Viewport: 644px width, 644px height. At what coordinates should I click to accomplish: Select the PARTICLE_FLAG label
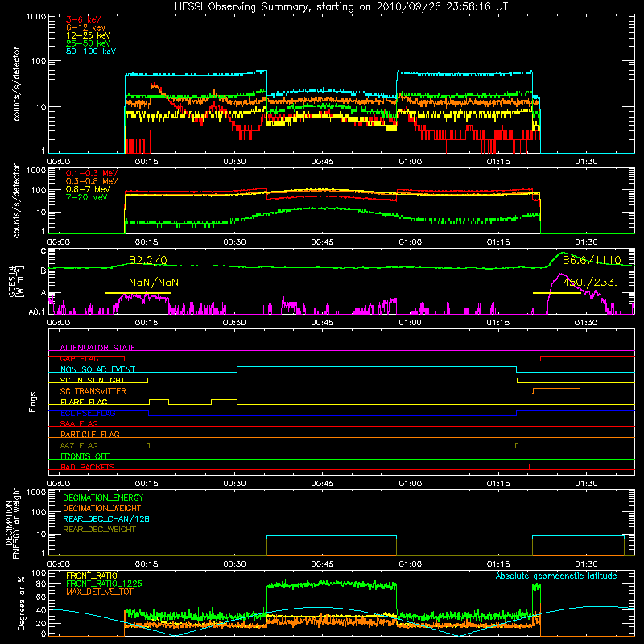(90, 434)
